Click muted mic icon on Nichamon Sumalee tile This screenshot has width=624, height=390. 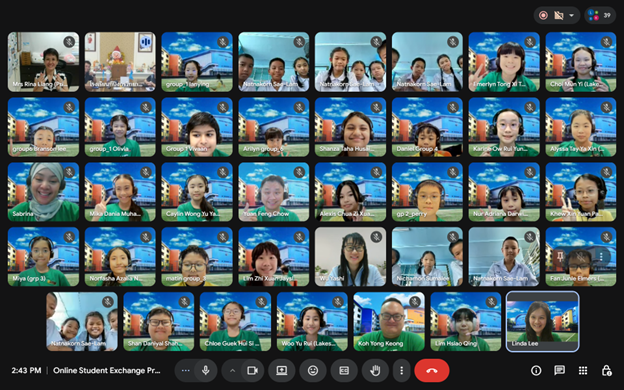[x=453, y=237]
